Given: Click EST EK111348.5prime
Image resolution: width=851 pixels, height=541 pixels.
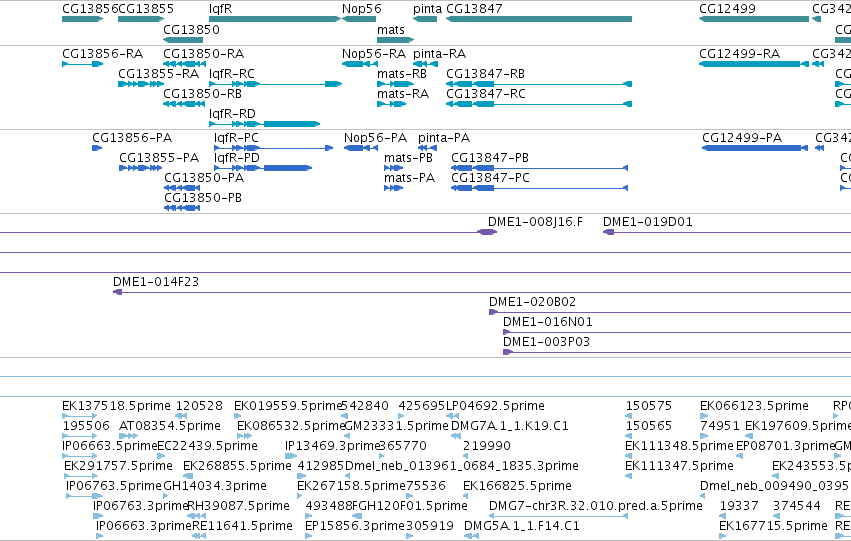Looking at the screenshot, I should point(629,456).
